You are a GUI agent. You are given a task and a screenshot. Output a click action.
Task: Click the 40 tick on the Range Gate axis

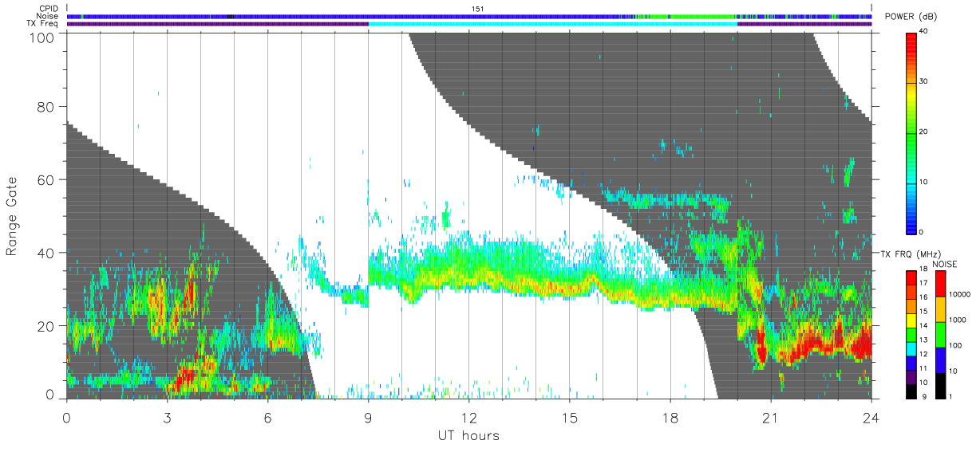pyautogui.click(x=46, y=253)
